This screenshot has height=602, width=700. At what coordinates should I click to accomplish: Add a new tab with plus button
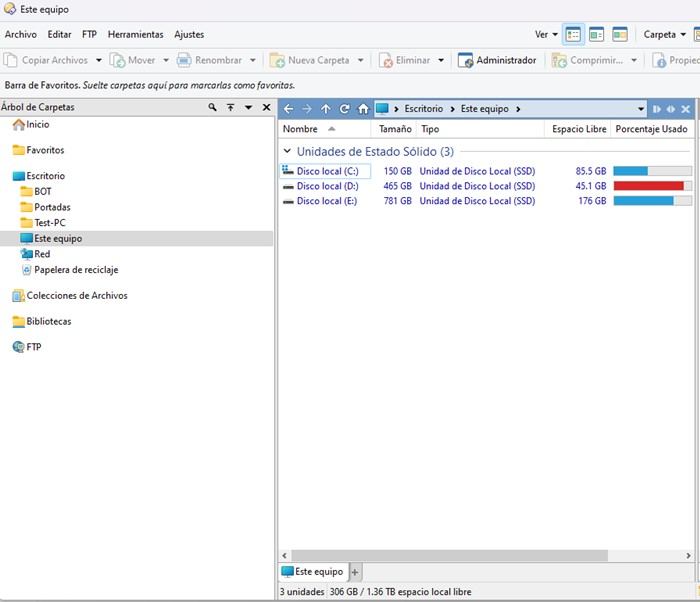[355, 572]
